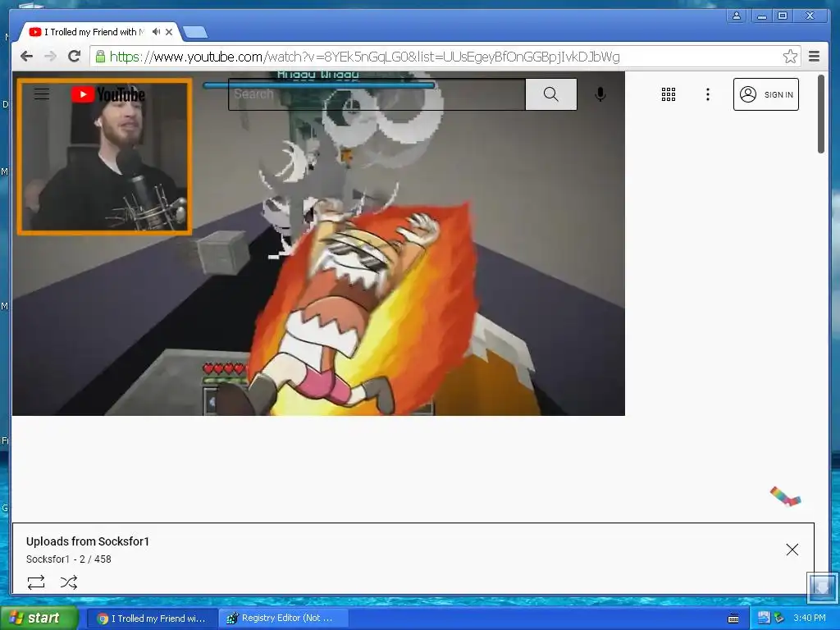Open the Chrome profile user icon
840x630 pixels.
737,16
